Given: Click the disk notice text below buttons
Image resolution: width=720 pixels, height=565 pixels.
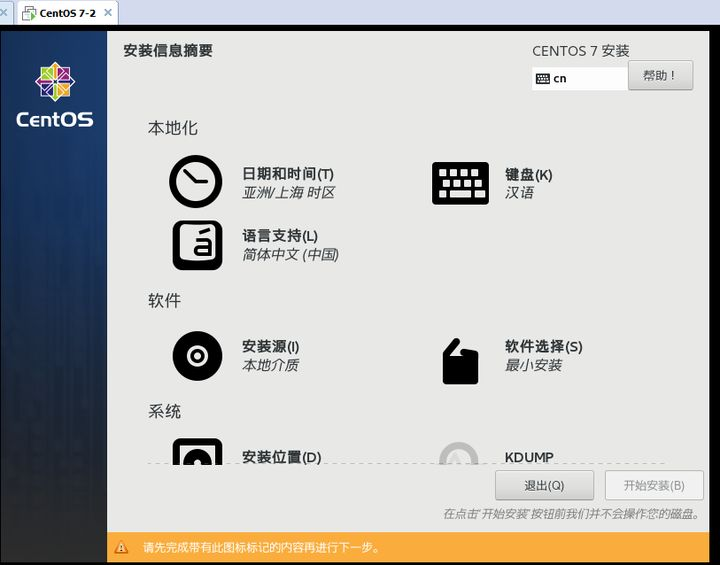Looking at the screenshot, I should point(572,514).
